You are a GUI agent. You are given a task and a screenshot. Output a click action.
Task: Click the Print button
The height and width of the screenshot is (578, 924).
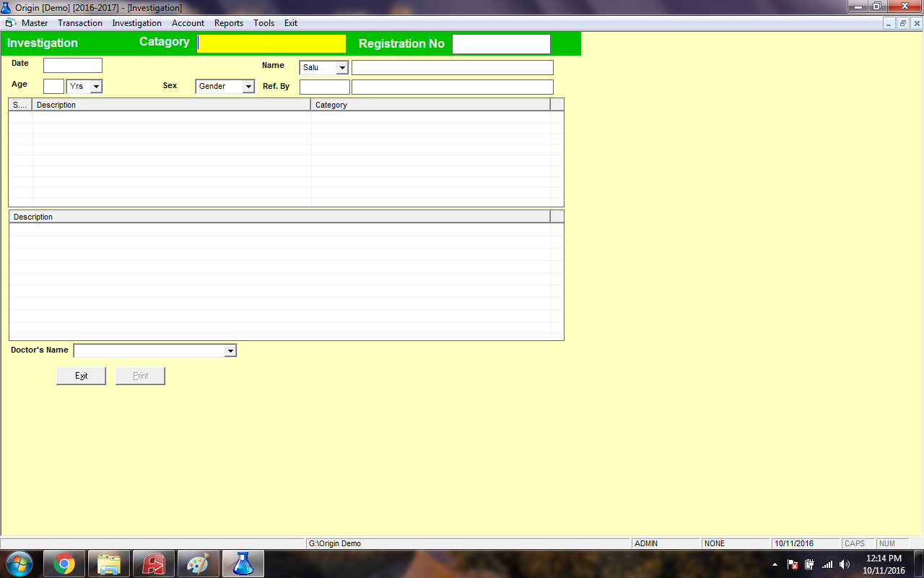pyautogui.click(x=141, y=376)
